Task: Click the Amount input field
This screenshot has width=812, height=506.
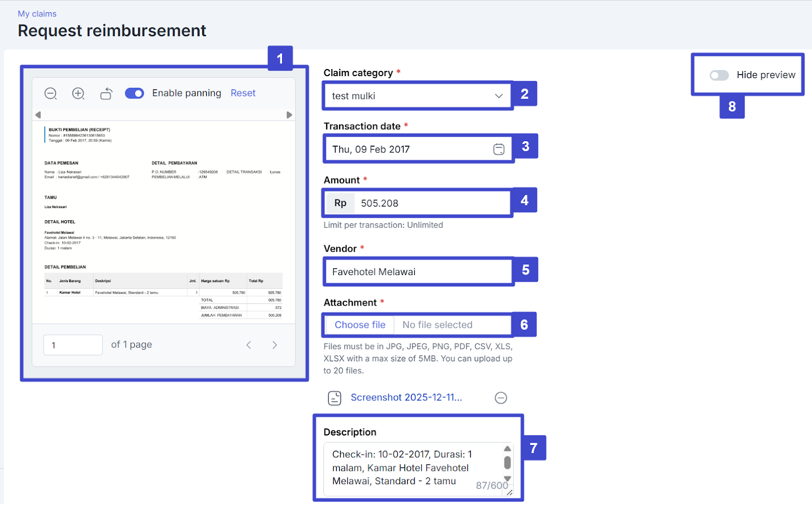Action: coord(431,203)
